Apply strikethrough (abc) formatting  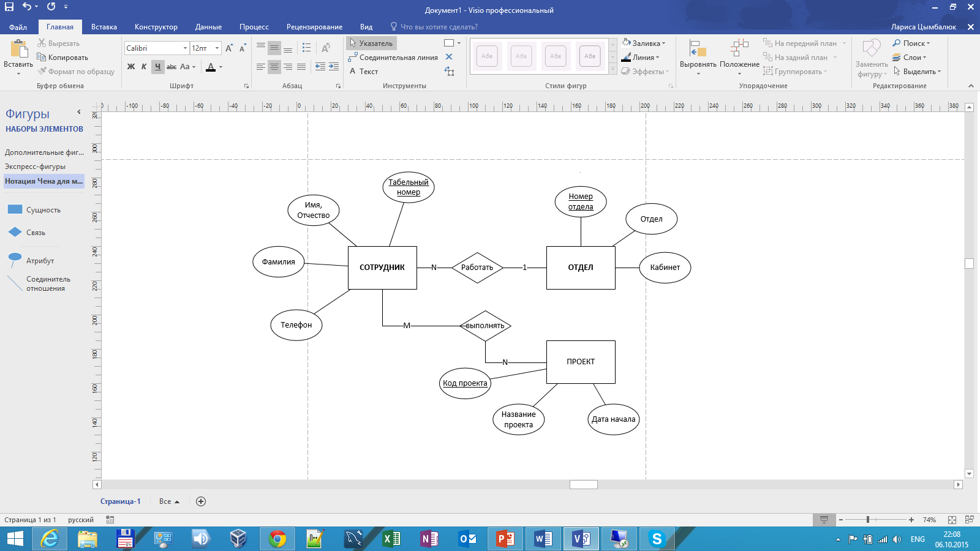pyautogui.click(x=171, y=67)
